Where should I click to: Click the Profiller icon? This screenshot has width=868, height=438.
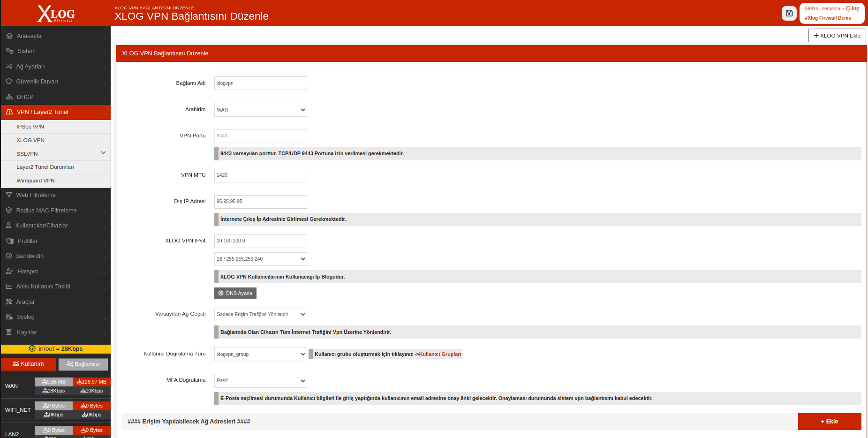9,241
